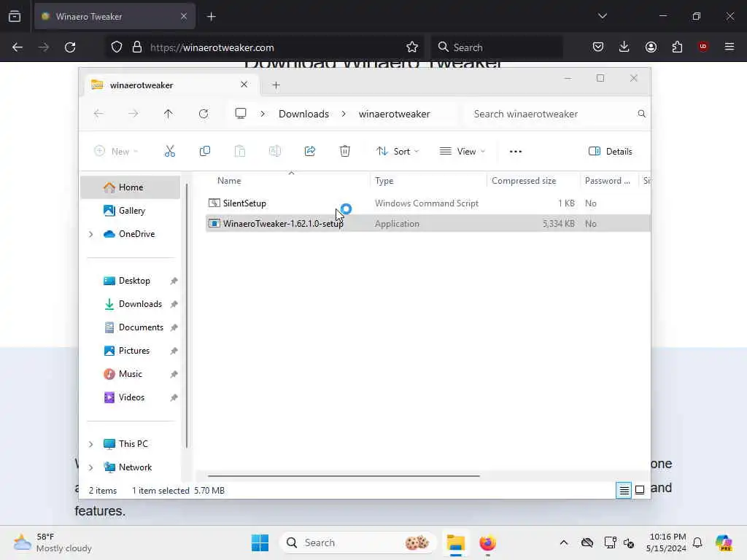
Task: Click the Password column header
Action: [608, 181]
